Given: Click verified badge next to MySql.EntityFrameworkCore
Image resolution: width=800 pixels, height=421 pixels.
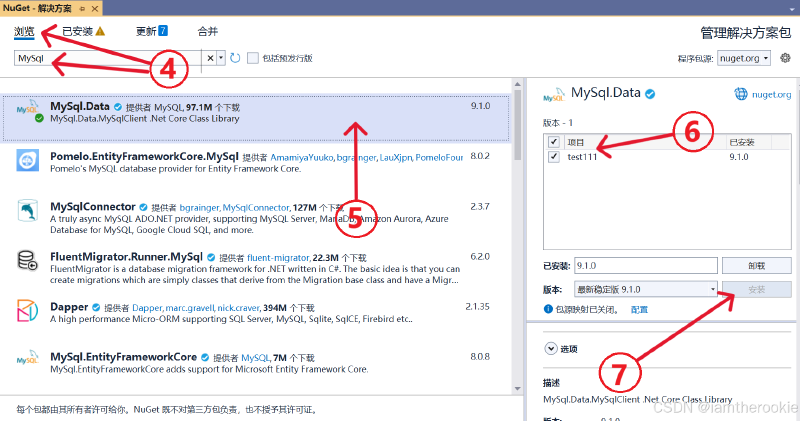Looking at the screenshot, I should pyautogui.click(x=205, y=357).
